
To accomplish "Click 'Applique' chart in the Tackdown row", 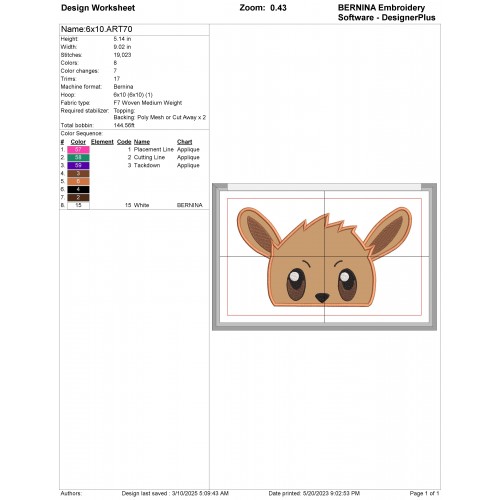I will click(188, 166).
